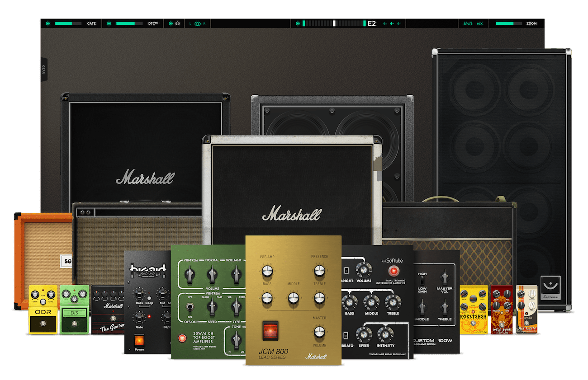588x380 pixels.
Task: Adjust the DTC level slider
Action: pos(129,23)
